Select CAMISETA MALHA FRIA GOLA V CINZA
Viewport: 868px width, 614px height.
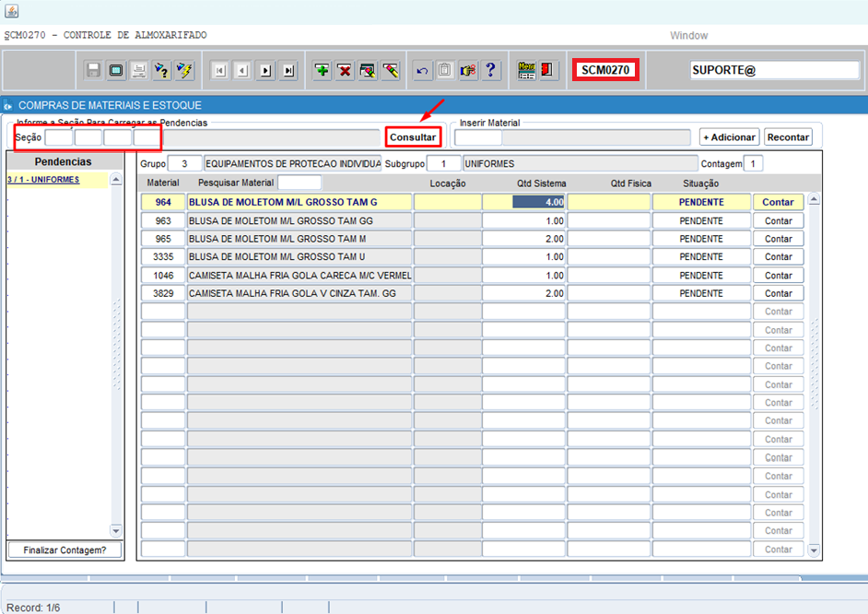[x=299, y=293]
